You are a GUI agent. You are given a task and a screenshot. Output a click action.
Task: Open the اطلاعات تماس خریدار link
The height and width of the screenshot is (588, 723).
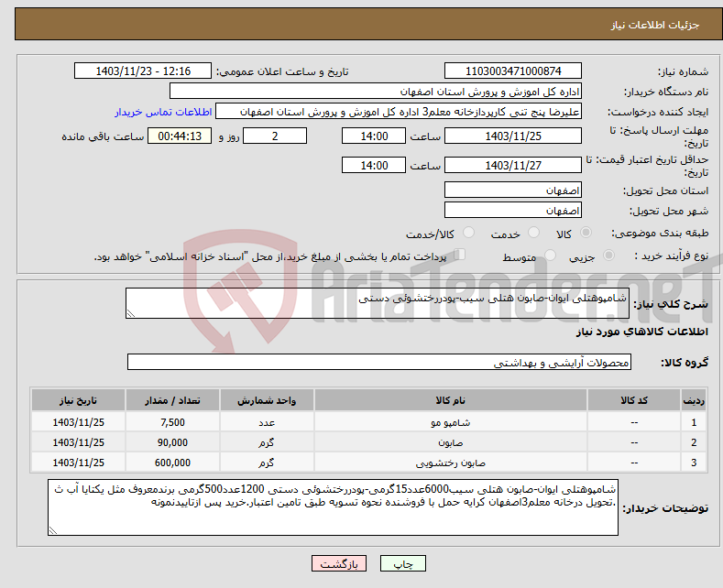[163, 112]
